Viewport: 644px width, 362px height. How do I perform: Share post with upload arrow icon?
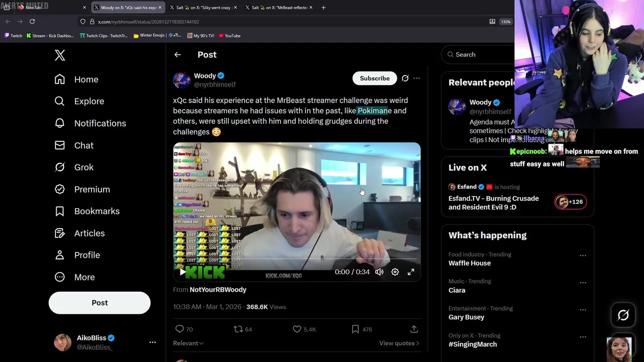(x=414, y=329)
